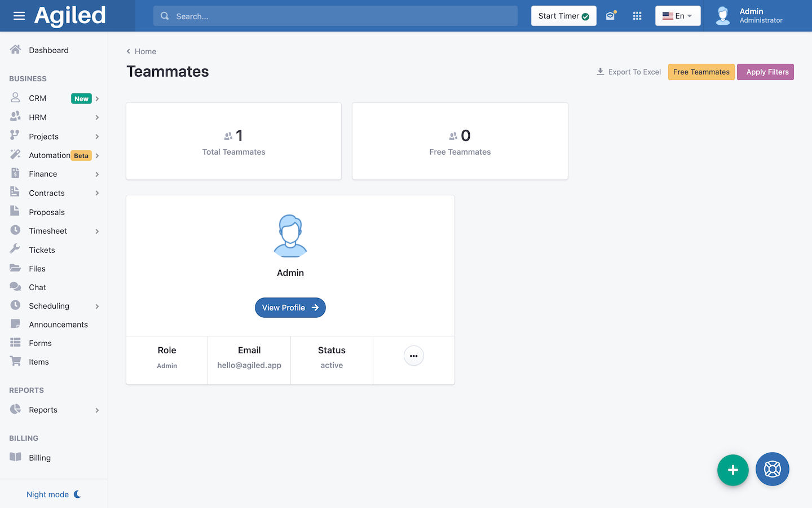The image size is (812, 508).
Task: Expand the CRM submenu chevron
Action: pos(97,99)
